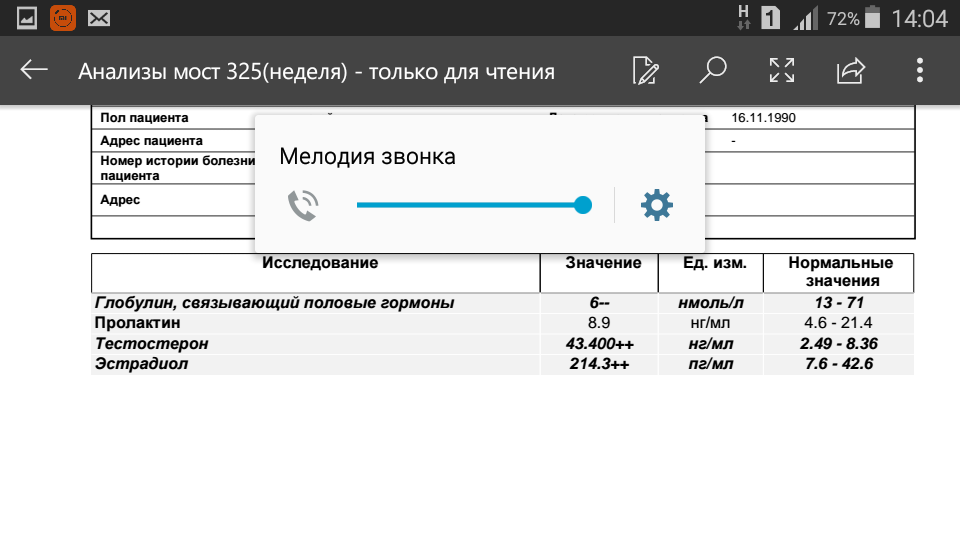This screenshot has width=960, height=540.
Task: Tap the mail notification icon in status bar
Action: 98,18
